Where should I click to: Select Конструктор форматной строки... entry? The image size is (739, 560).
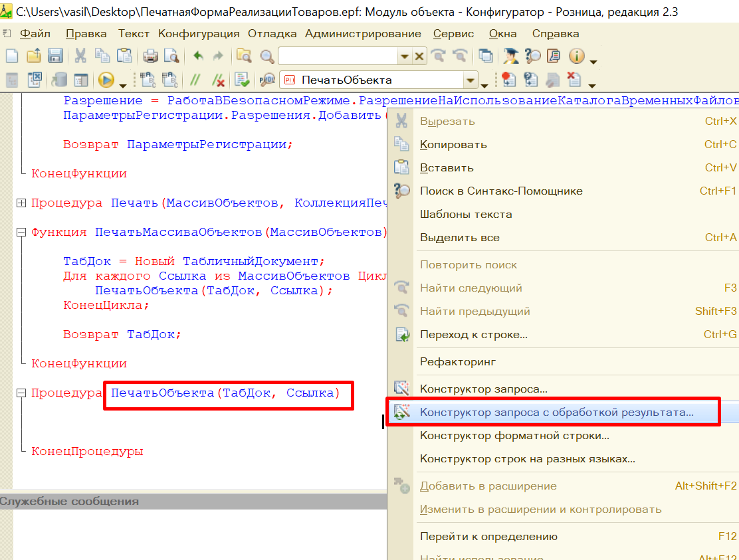563,436
